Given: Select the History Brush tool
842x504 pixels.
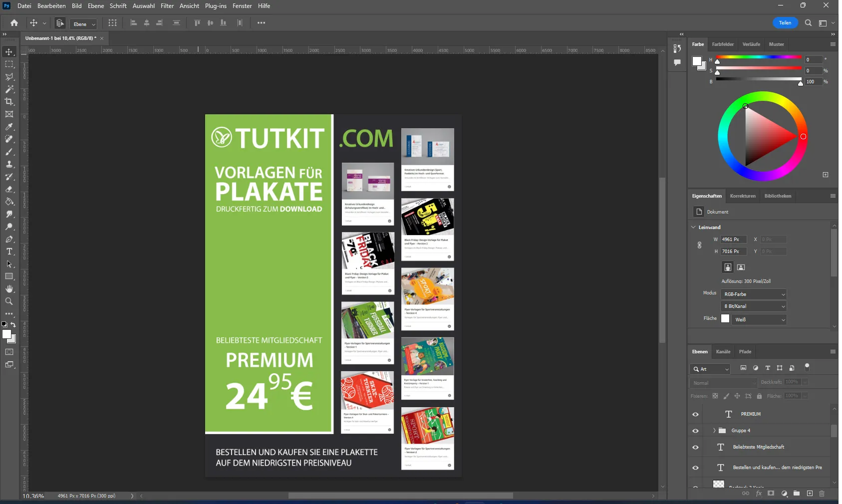Looking at the screenshot, I should (9, 177).
